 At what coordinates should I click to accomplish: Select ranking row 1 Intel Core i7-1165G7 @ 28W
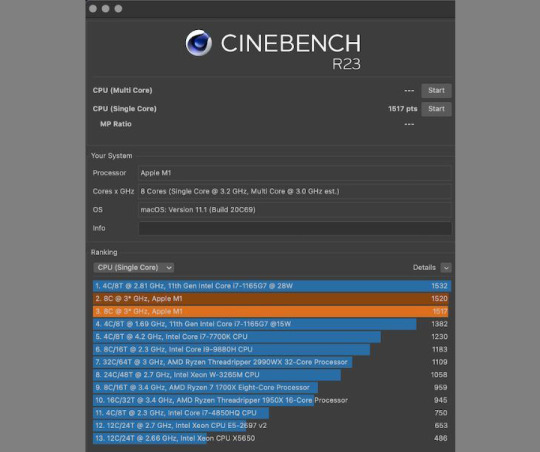point(272,286)
